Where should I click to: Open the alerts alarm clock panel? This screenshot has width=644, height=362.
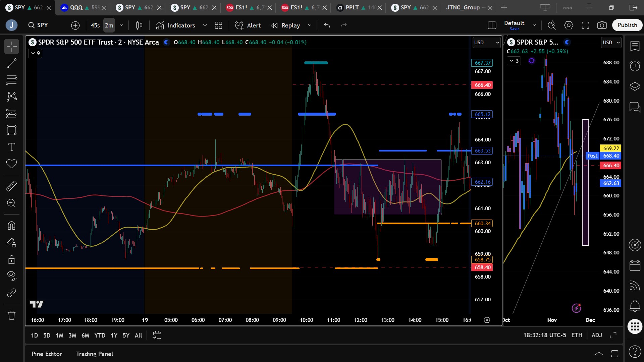click(635, 66)
